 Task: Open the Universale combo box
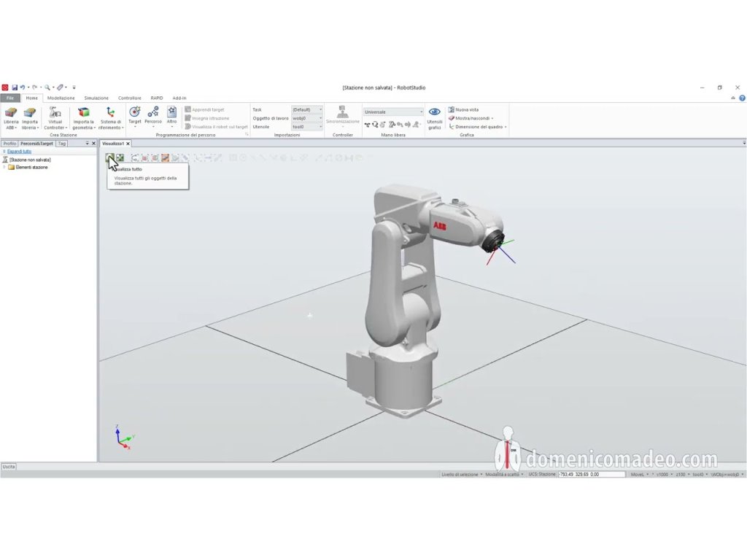coord(393,112)
